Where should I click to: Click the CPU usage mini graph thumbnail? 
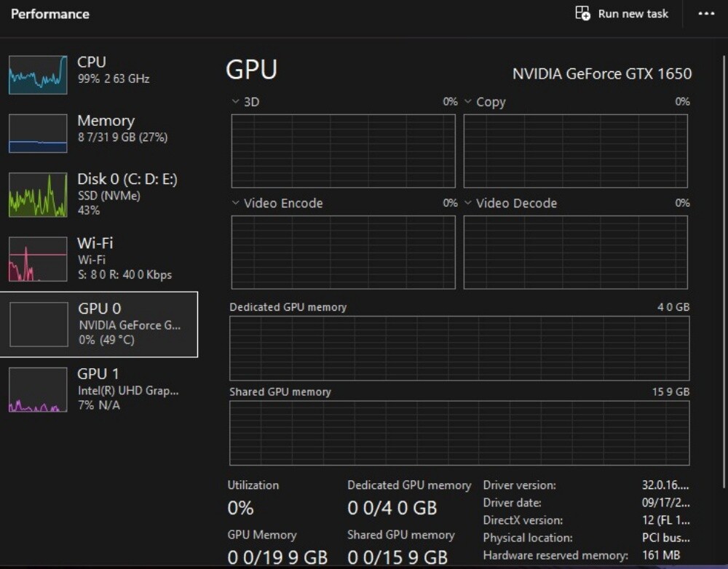click(38, 75)
